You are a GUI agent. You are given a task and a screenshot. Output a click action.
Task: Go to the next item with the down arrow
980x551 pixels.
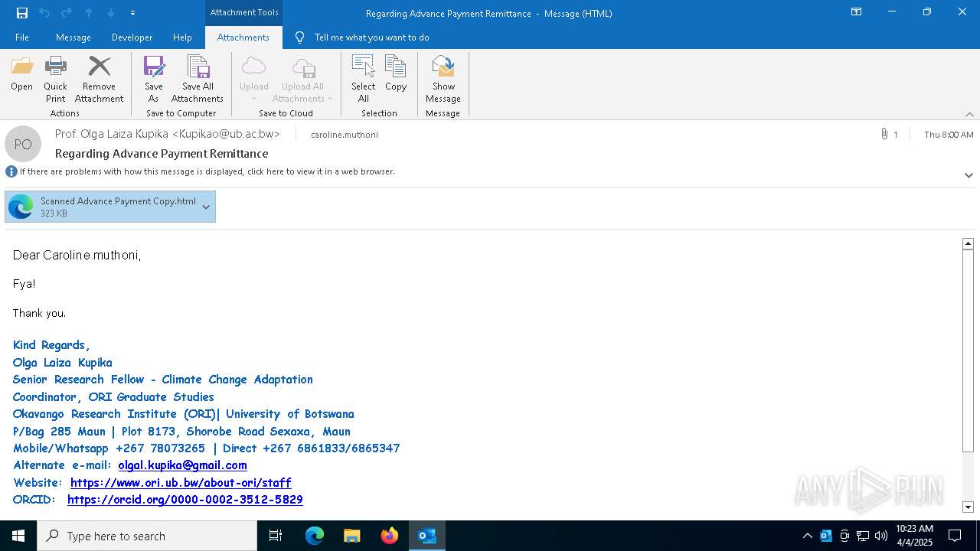point(111,13)
